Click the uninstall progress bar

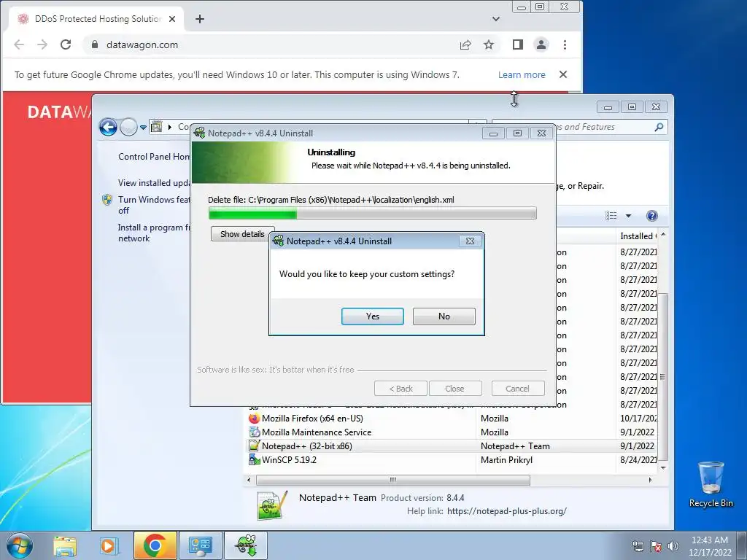[x=373, y=214]
